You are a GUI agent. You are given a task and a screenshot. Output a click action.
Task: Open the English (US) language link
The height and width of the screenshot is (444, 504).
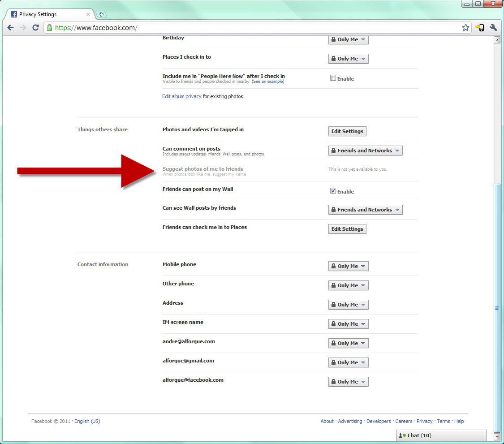point(87,421)
